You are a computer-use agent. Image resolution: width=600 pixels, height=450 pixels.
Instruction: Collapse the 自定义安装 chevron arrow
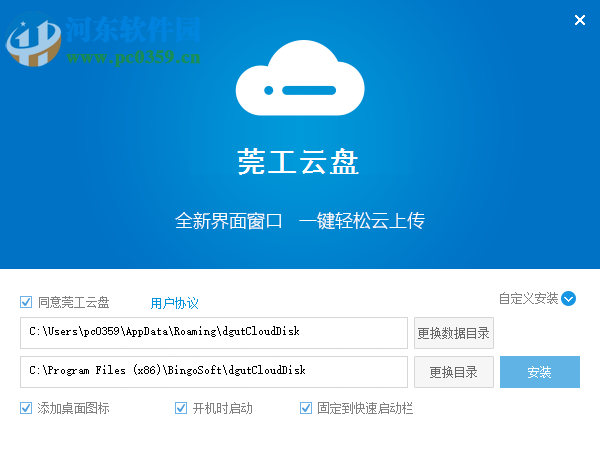tap(568, 299)
